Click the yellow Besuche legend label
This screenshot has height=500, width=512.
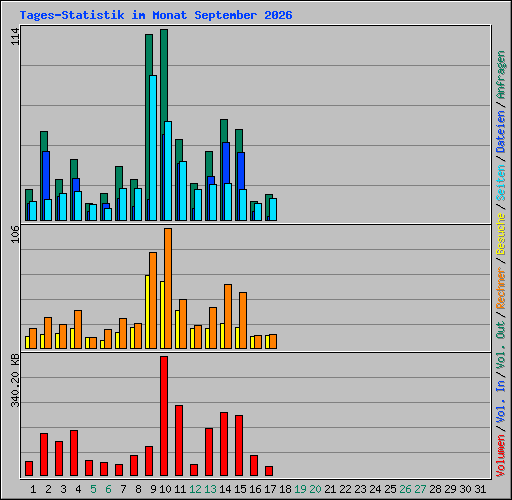click(x=500, y=233)
